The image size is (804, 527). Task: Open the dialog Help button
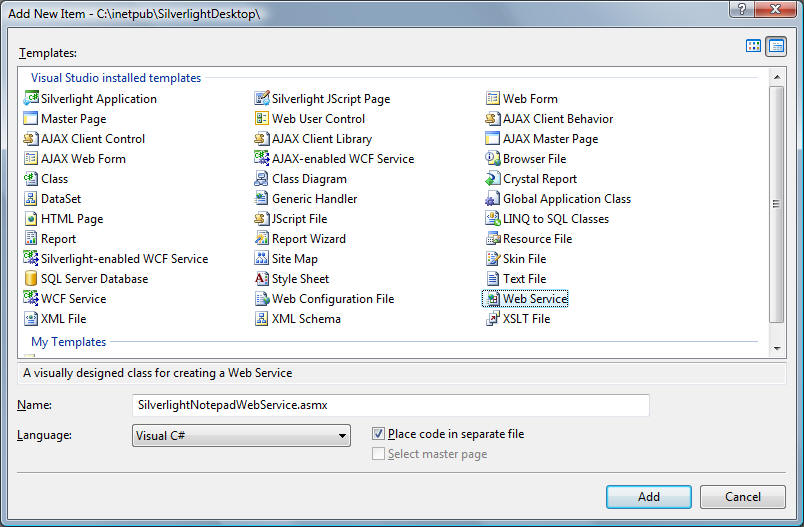point(741,9)
